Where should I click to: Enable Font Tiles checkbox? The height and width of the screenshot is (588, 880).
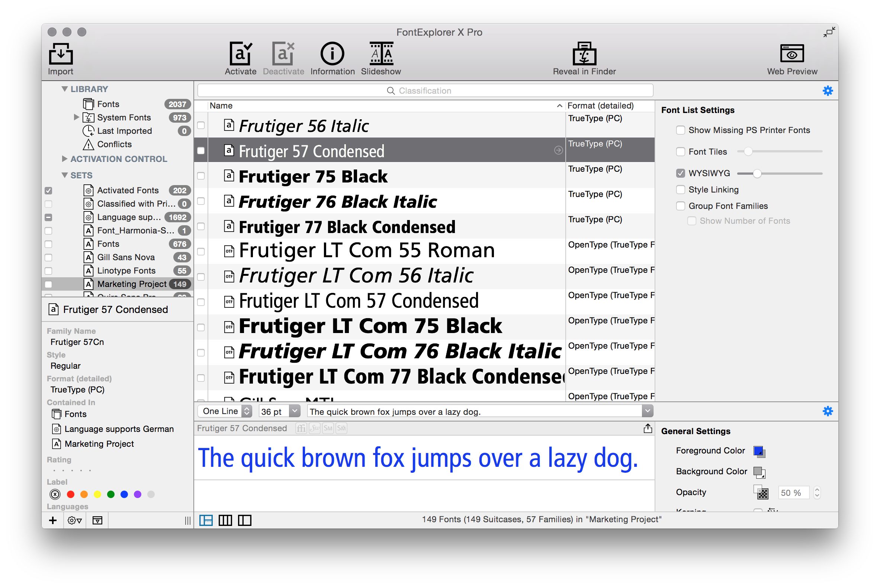point(680,152)
